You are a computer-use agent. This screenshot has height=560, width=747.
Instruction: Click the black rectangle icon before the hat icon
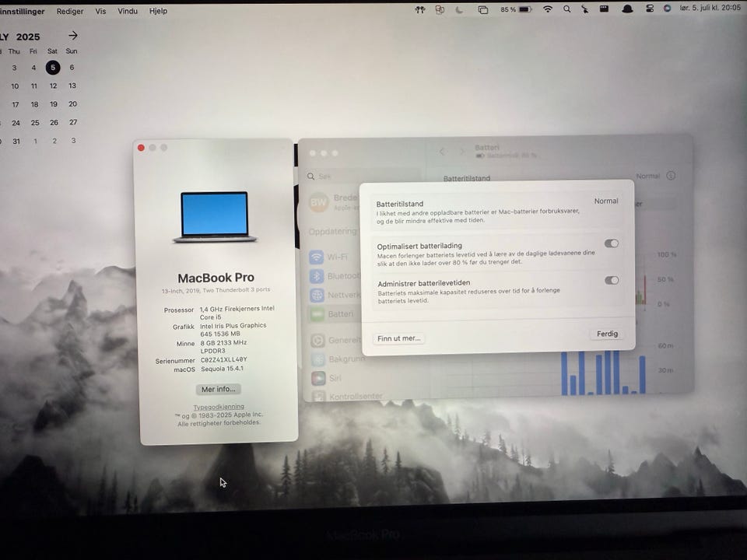pyautogui.click(x=604, y=9)
